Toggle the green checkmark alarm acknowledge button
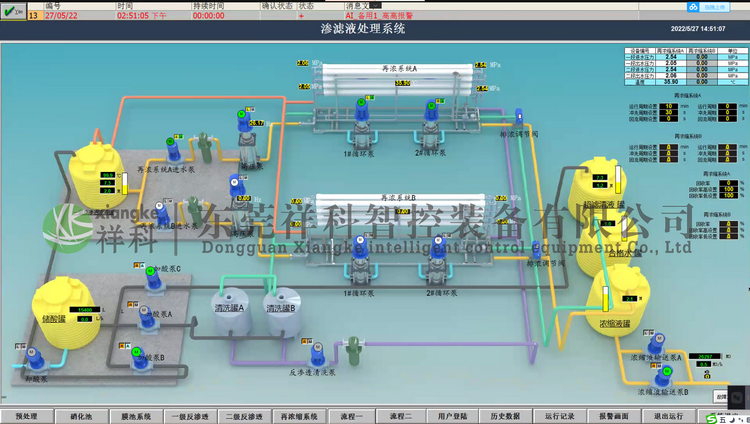Viewport: 750px width, 424px height. [13, 11]
